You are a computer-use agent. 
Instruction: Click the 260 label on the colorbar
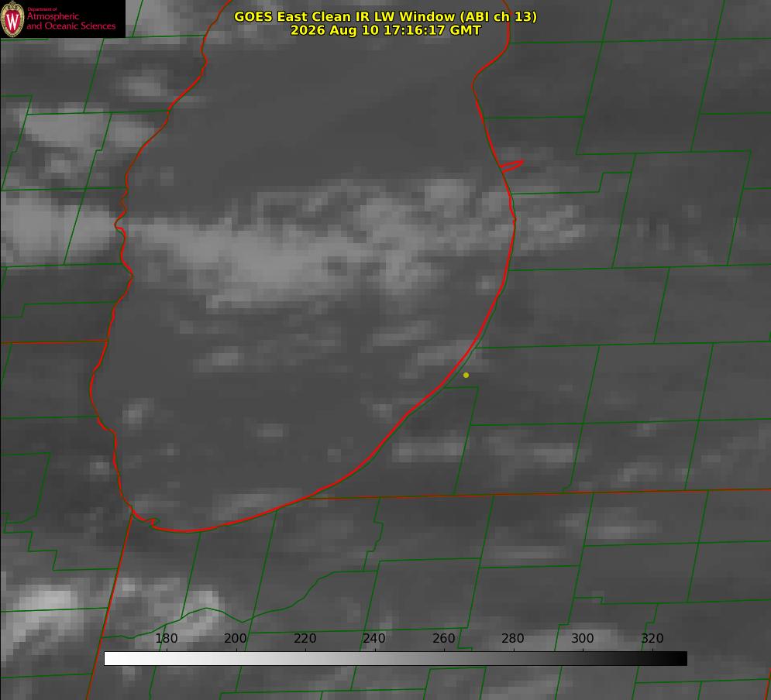443,638
